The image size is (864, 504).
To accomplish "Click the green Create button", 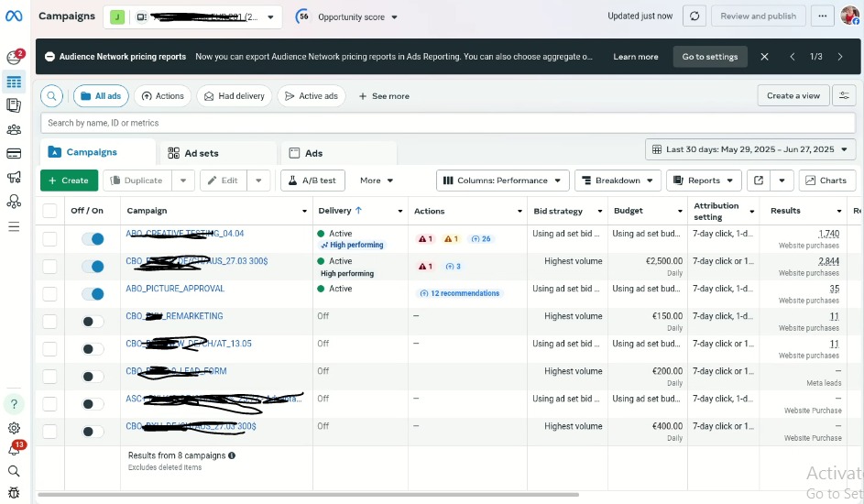I will [69, 181].
